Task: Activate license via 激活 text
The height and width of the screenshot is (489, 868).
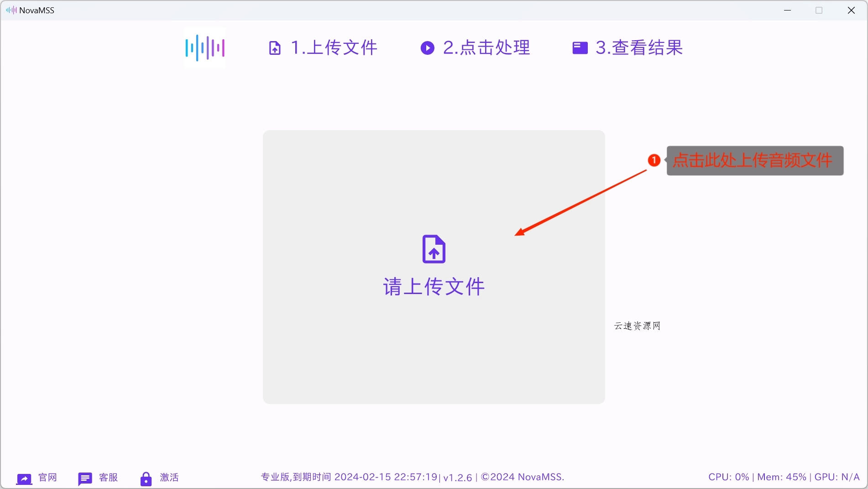Action: [169, 478]
